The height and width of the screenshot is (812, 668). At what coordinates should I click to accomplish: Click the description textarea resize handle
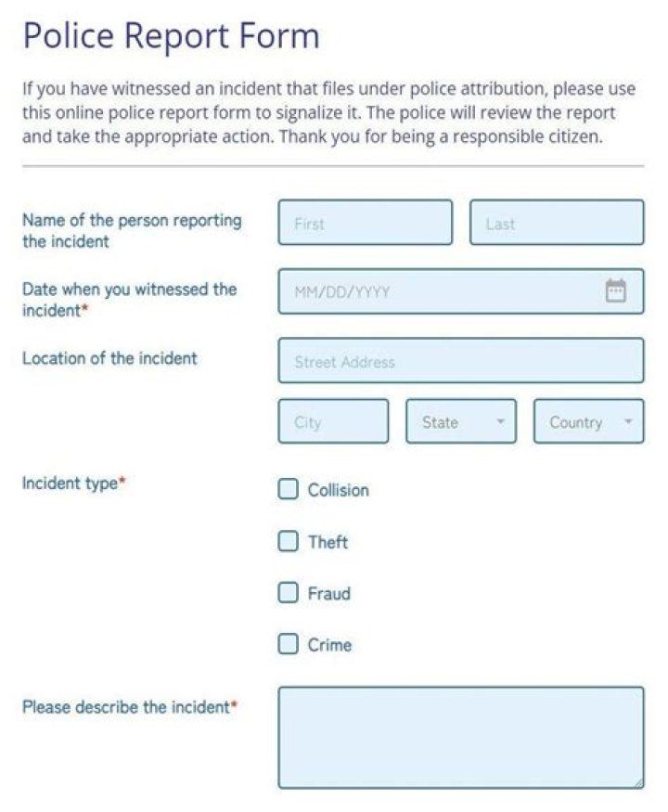coord(636,782)
